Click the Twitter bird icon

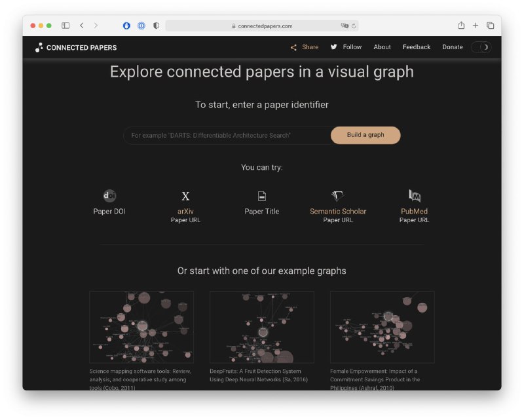(333, 47)
